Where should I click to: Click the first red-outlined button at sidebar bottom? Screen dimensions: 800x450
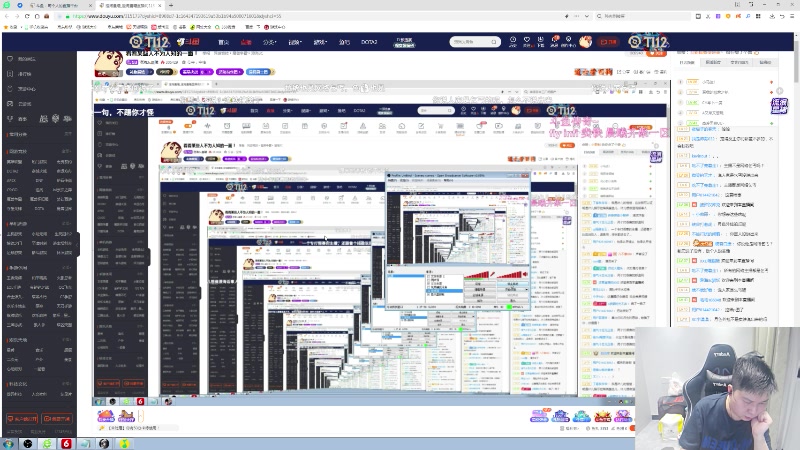tap(22, 419)
